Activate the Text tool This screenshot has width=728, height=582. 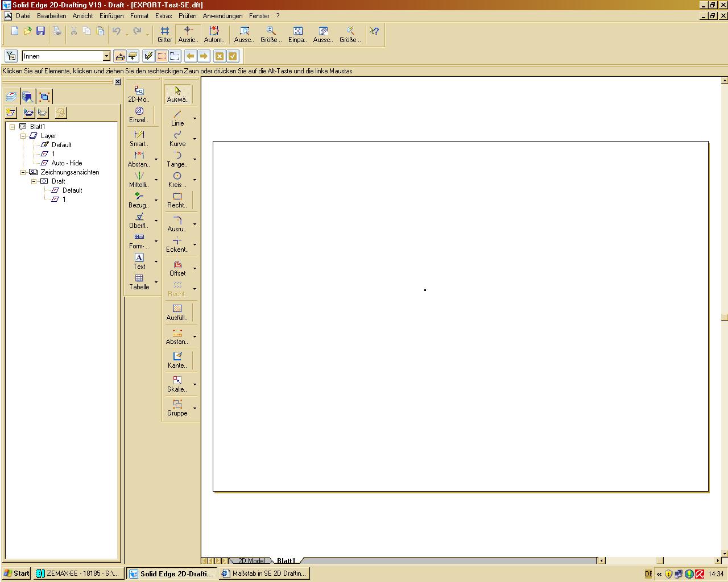point(139,261)
